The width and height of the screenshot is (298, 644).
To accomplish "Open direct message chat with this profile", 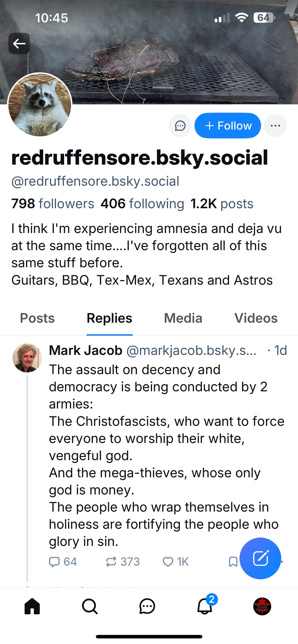I will point(180,126).
